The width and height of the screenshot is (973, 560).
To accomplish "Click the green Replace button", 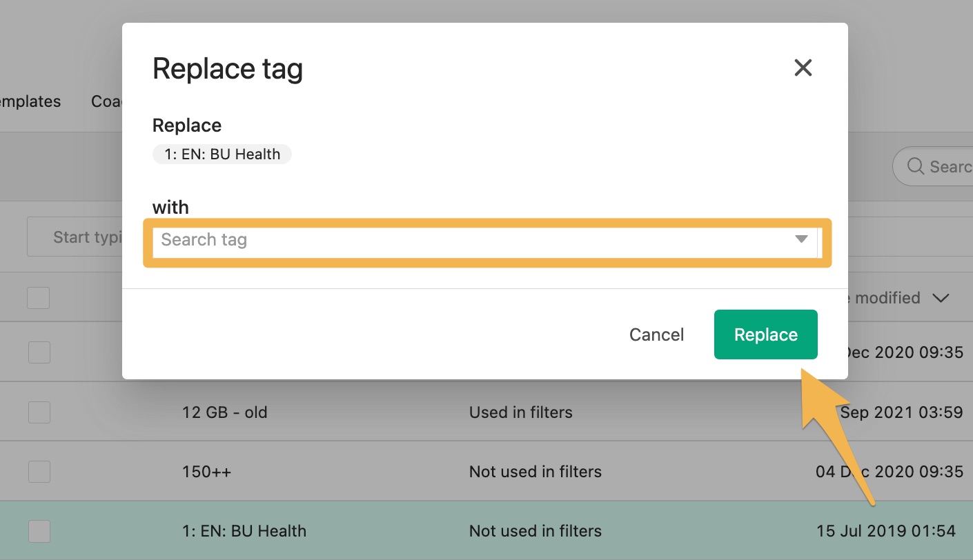I will (765, 334).
